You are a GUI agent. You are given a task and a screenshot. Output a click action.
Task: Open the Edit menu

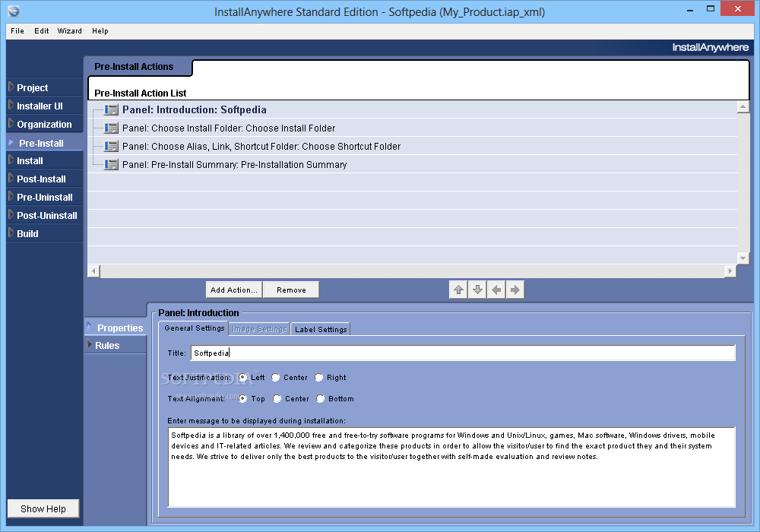(x=42, y=31)
